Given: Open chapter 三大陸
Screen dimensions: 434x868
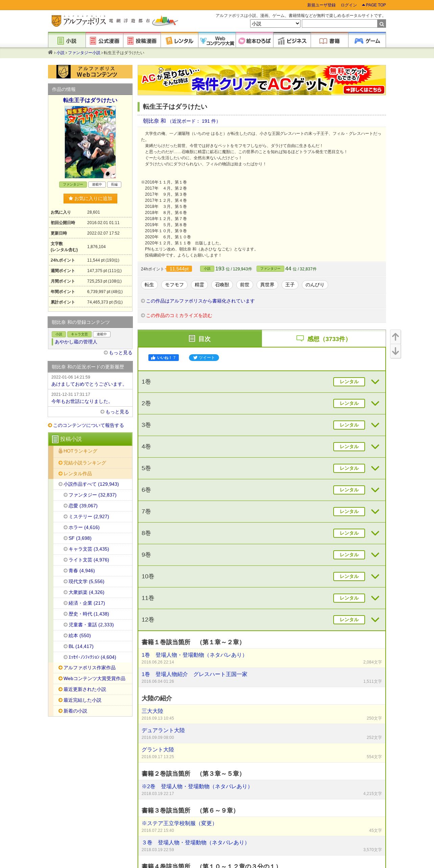Looking at the screenshot, I should pyautogui.click(x=152, y=711).
